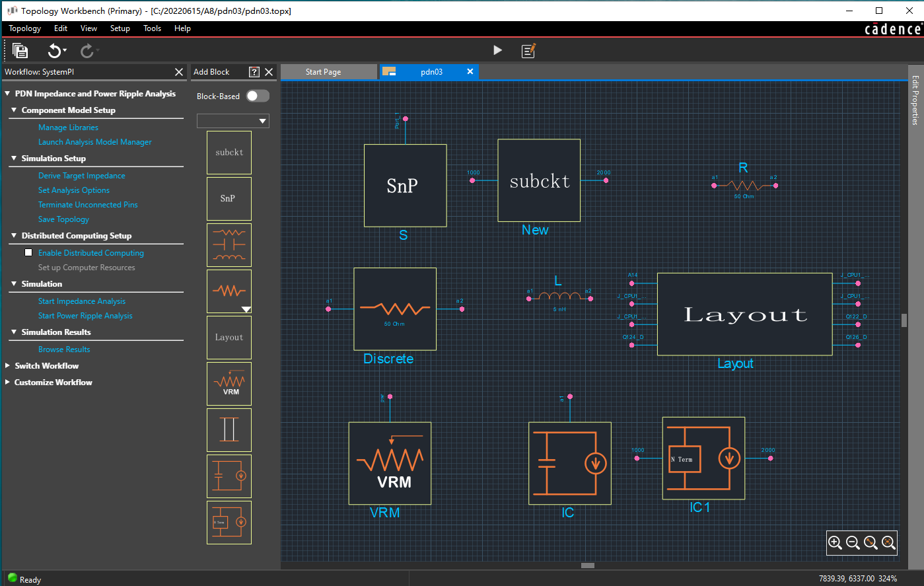Screen dimensions: 924x586
Task: Open the edit notes checklist icon
Action: [x=528, y=50]
